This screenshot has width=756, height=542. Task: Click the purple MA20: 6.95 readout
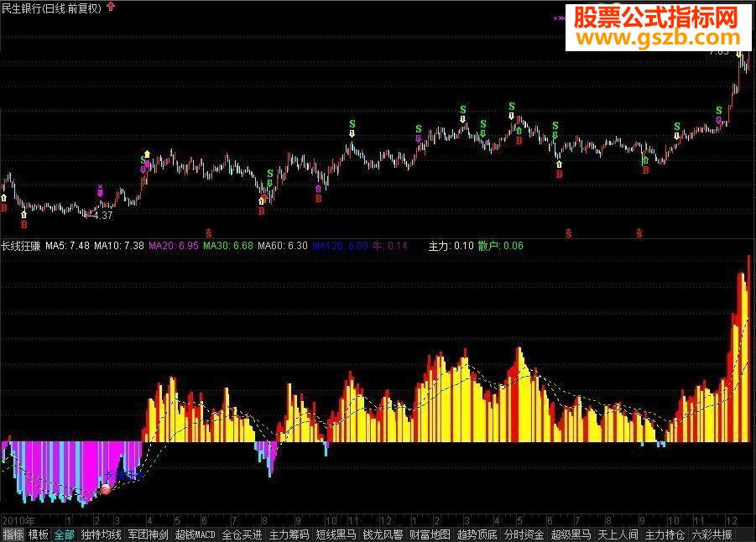click(x=174, y=246)
